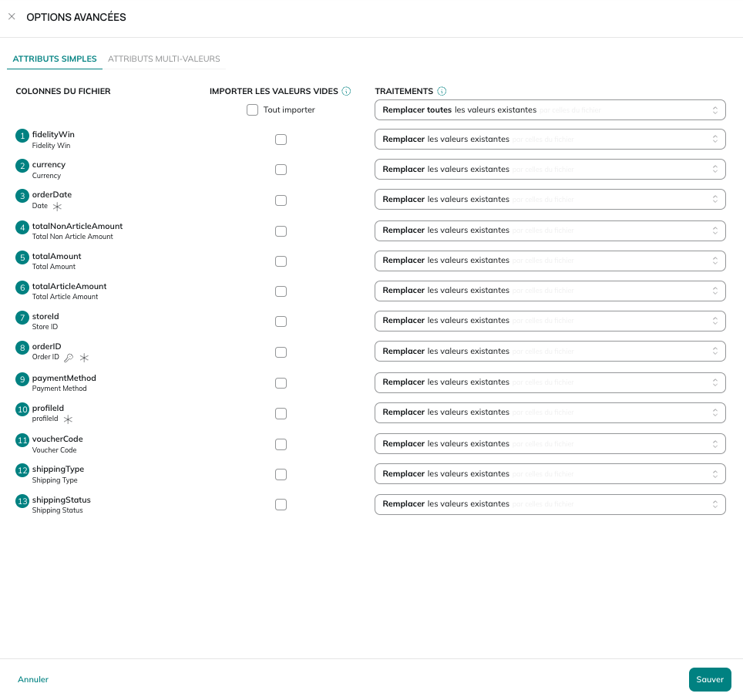Click number 7 badge for storeId
743x700 pixels.
22,318
